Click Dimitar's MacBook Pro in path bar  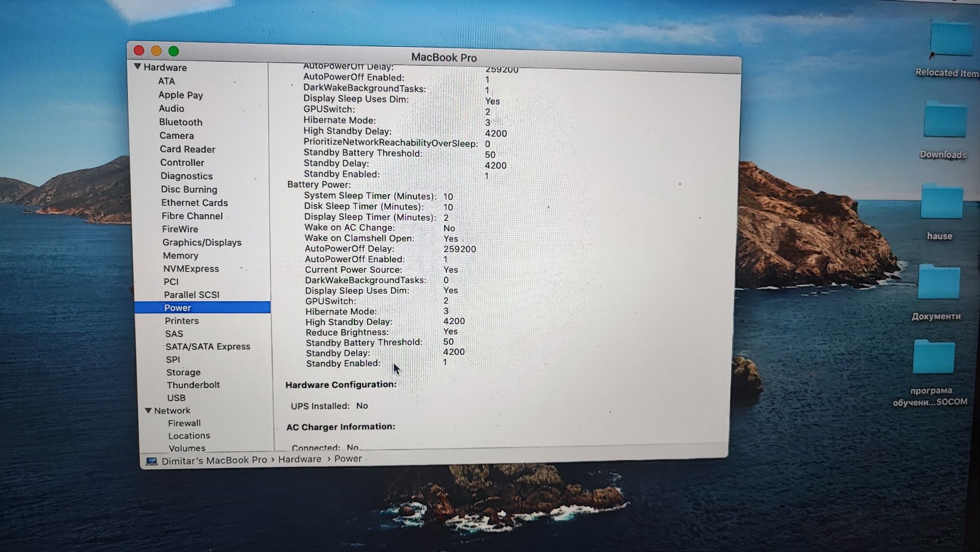pos(214,460)
